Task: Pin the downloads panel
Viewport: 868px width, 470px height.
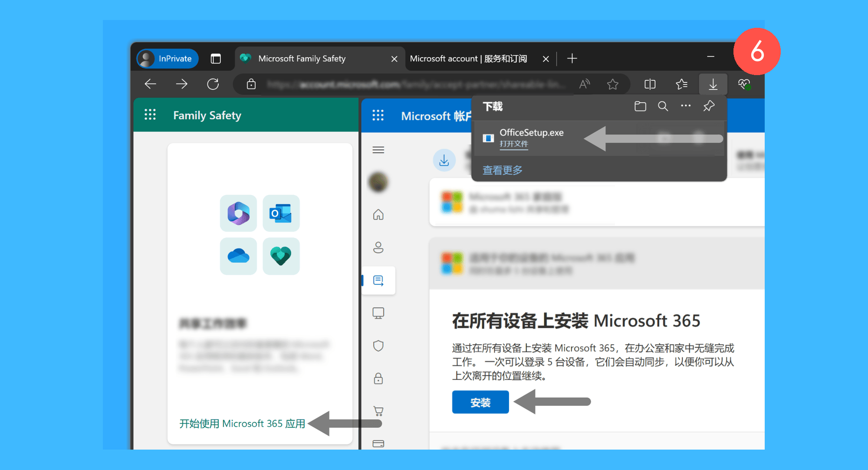Action: 709,106
